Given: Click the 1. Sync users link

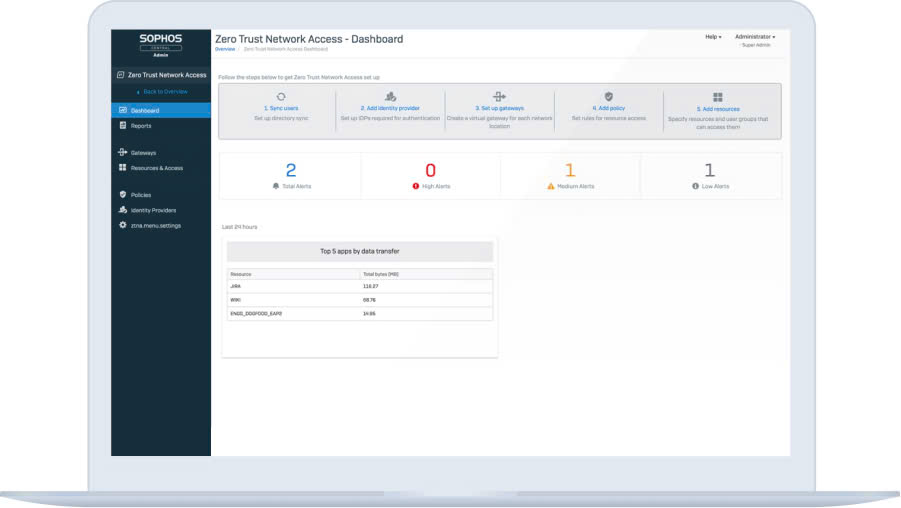Looking at the screenshot, I should click(x=281, y=108).
